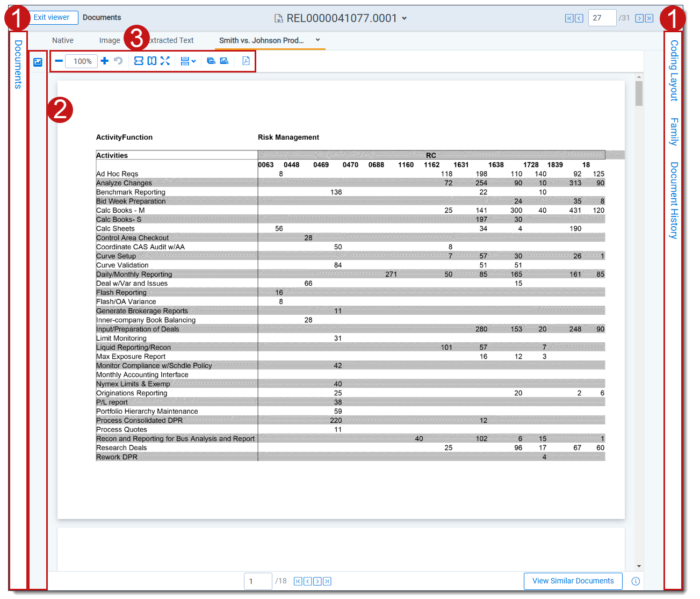Save image as PDF icon

246,61
